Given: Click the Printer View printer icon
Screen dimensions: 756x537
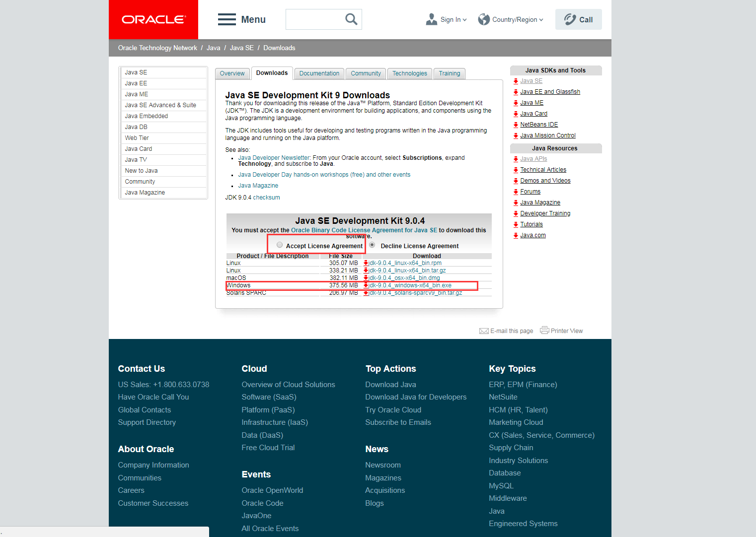Looking at the screenshot, I should [544, 331].
